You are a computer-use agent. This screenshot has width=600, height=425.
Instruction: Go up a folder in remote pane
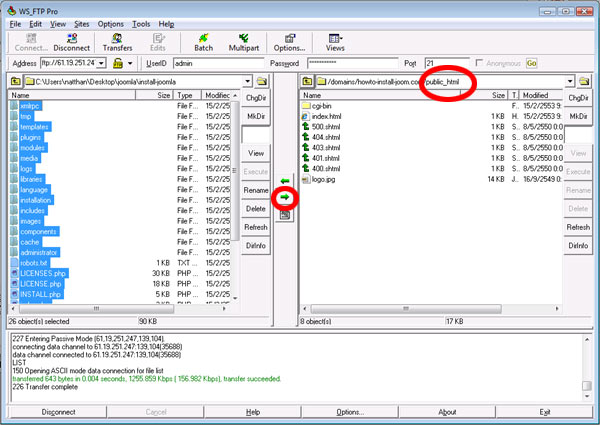(307, 81)
